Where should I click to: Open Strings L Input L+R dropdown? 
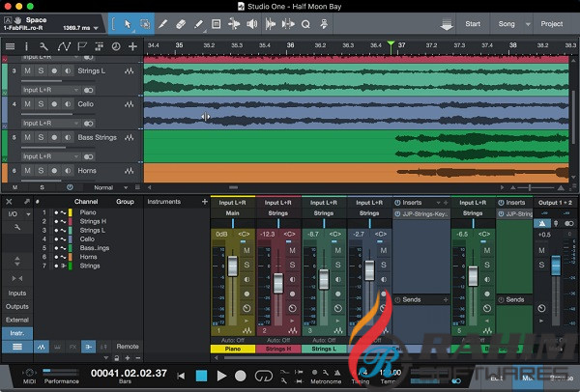(x=50, y=90)
